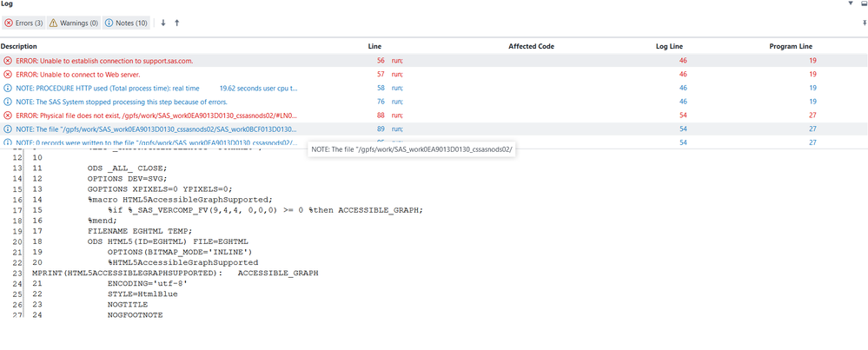The image size is (868, 350).
Task: Click line number 58
Action: click(381, 88)
